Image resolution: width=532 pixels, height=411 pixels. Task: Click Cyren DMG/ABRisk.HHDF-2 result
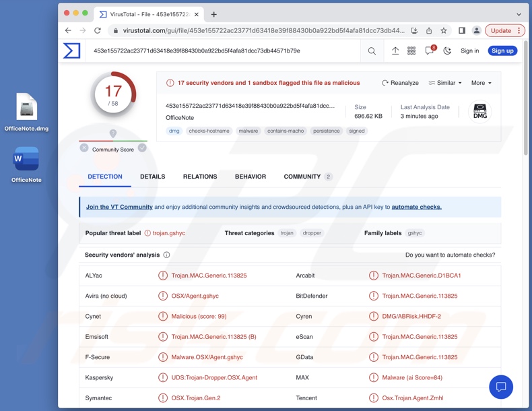click(411, 316)
